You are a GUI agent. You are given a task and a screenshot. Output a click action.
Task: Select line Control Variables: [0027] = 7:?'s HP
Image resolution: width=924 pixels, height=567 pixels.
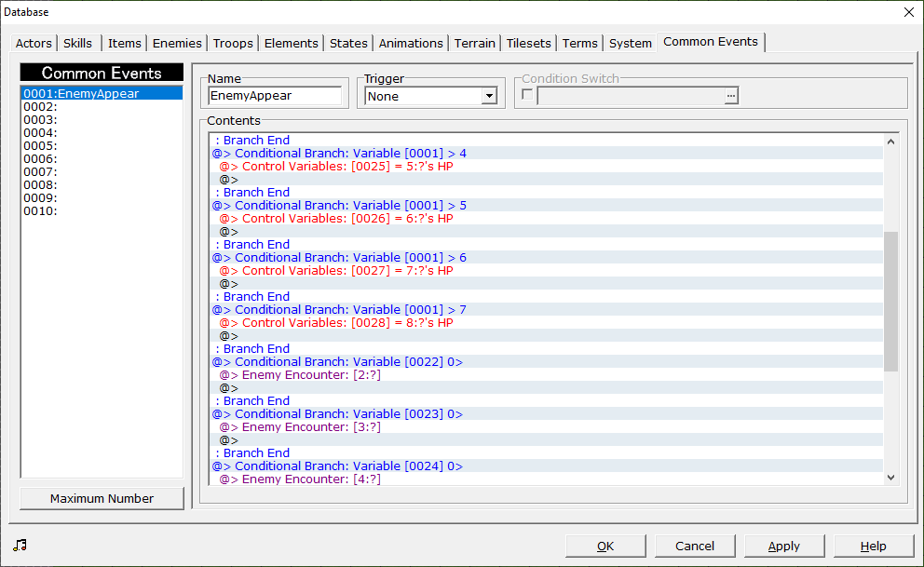(547, 270)
